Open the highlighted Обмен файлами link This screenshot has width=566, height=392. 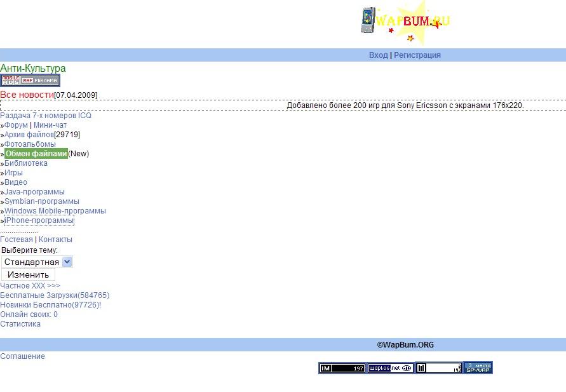tap(36, 153)
